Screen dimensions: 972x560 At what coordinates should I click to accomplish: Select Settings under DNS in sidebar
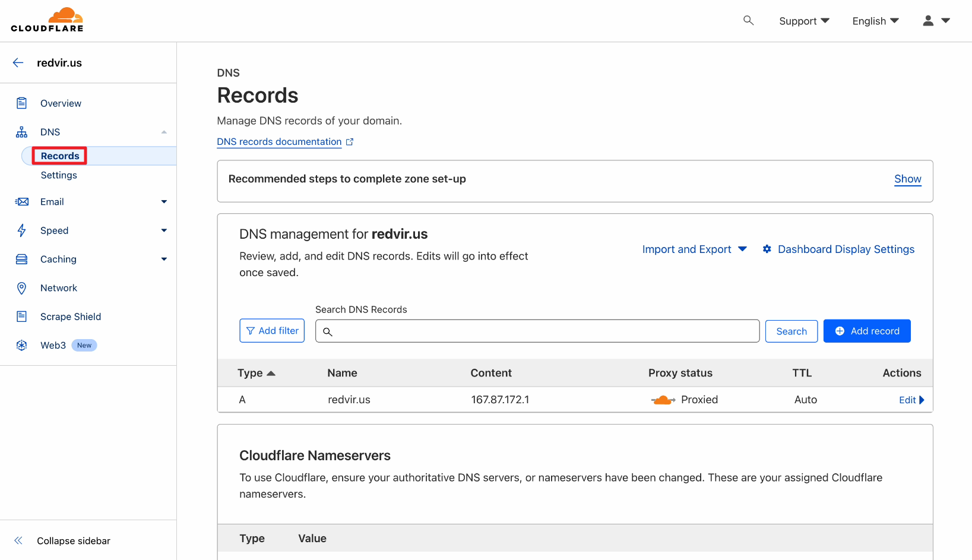pyautogui.click(x=59, y=175)
